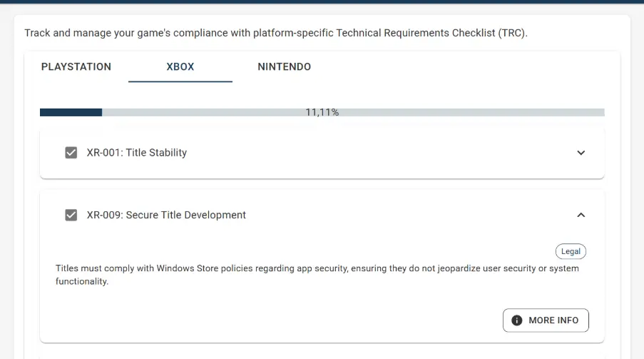This screenshot has width=644, height=359.
Task: Click the filled dark part of progress bar
Action: pos(71,113)
